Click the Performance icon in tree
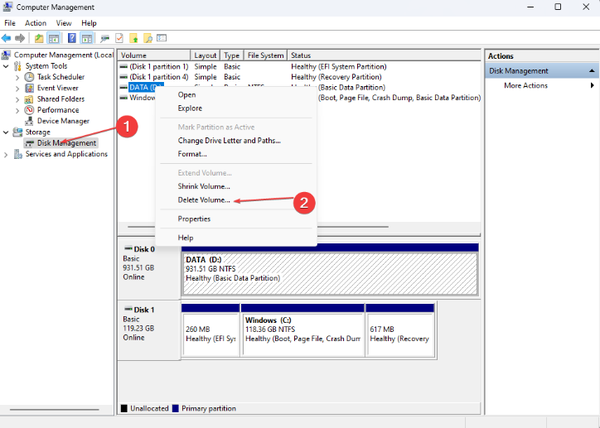This screenshot has height=428, width=600. click(29, 110)
